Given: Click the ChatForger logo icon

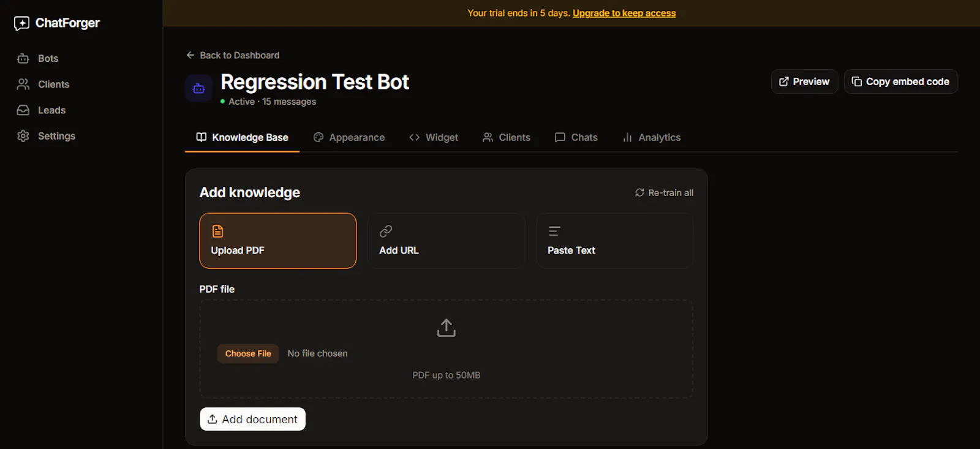Looking at the screenshot, I should tap(21, 23).
